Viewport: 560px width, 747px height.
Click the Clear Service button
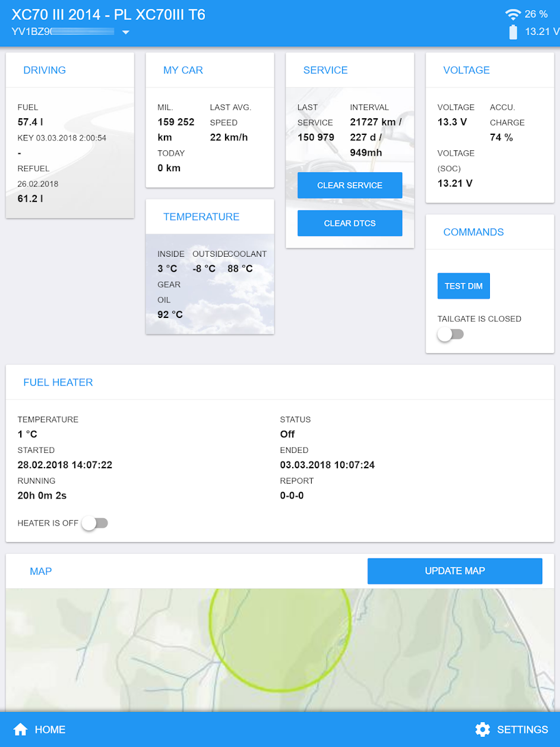[350, 185]
